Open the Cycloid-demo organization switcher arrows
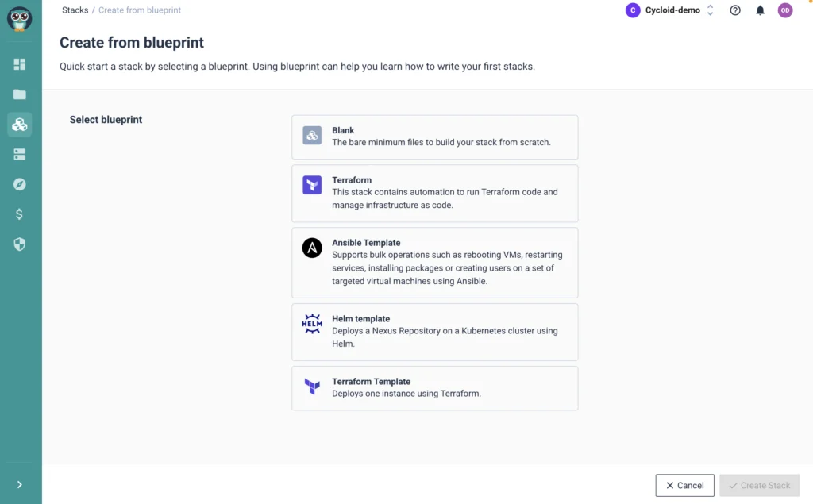 pos(711,10)
